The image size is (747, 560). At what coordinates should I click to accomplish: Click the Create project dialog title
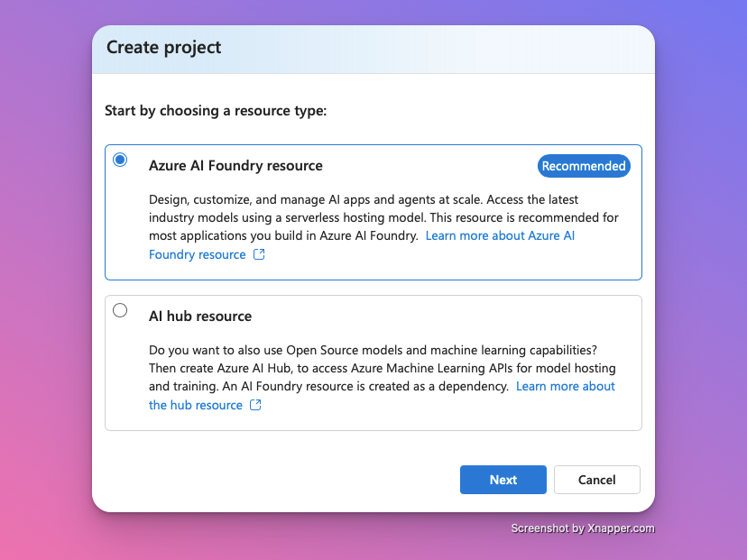tap(163, 48)
